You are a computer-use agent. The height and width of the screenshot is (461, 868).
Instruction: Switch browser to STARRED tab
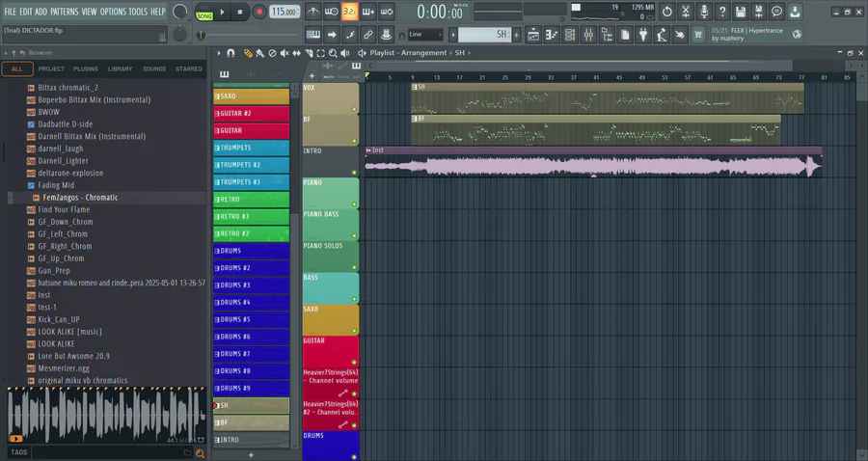[189, 69]
